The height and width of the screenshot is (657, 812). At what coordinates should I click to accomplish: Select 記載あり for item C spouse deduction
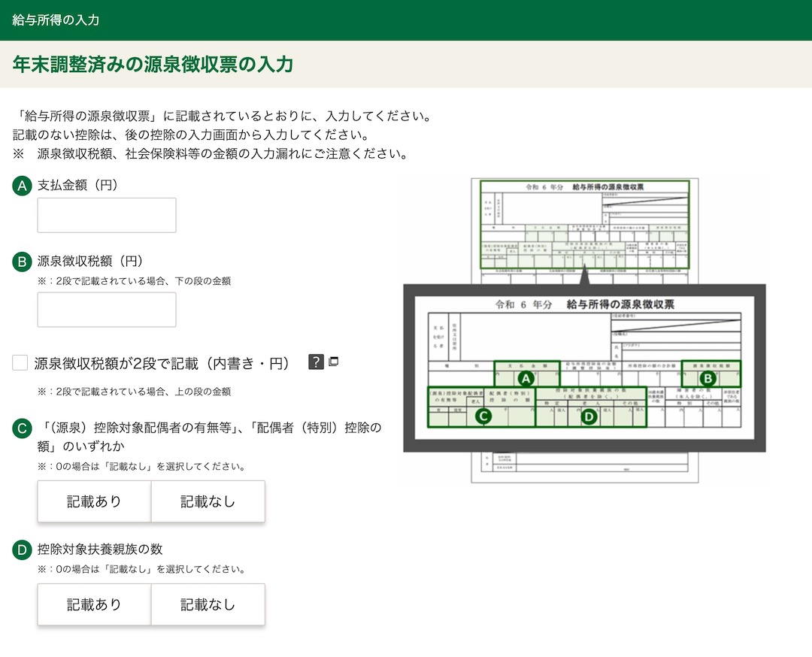(x=94, y=501)
